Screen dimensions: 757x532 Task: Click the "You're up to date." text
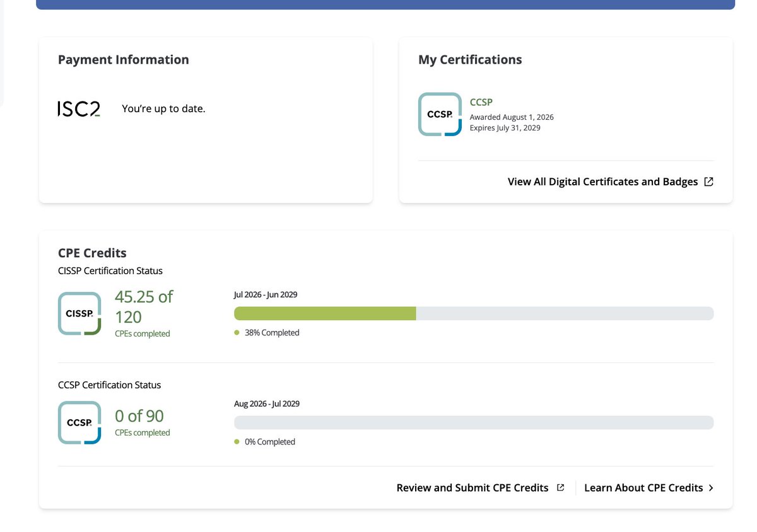[163, 108]
